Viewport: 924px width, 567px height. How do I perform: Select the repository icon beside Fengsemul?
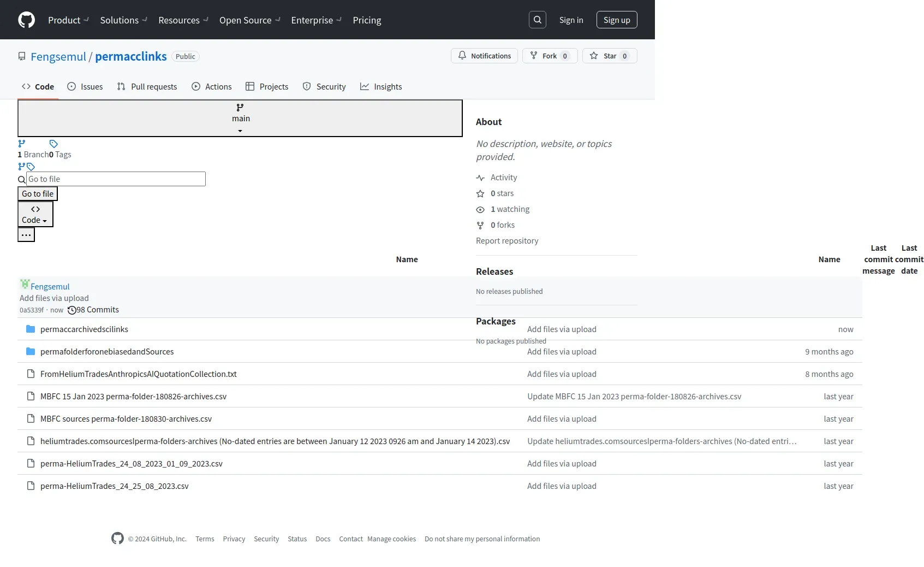coord(22,57)
